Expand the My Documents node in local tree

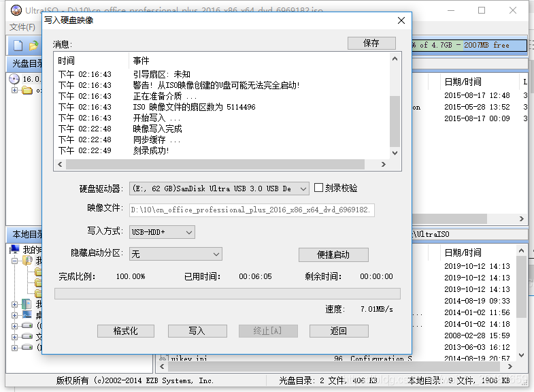coord(14,304)
